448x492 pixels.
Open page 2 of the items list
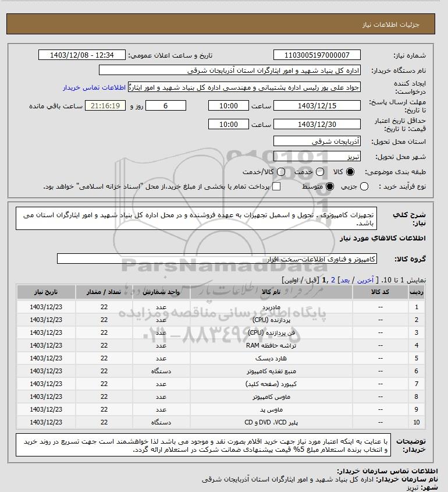(x=333, y=280)
